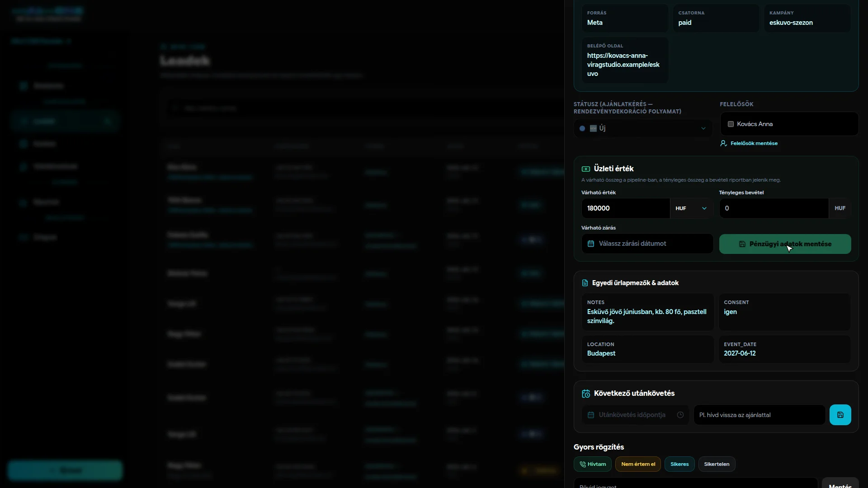The width and height of the screenshot is (868, 488).
Task: Check the Kovács Anna assignee checkbox
Action: 731,124
